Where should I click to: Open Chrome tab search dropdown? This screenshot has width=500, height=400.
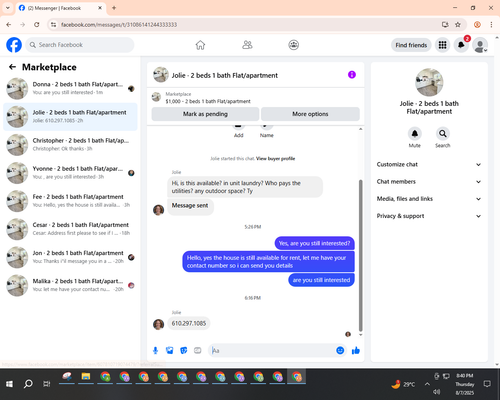click(x=8, y=8)
